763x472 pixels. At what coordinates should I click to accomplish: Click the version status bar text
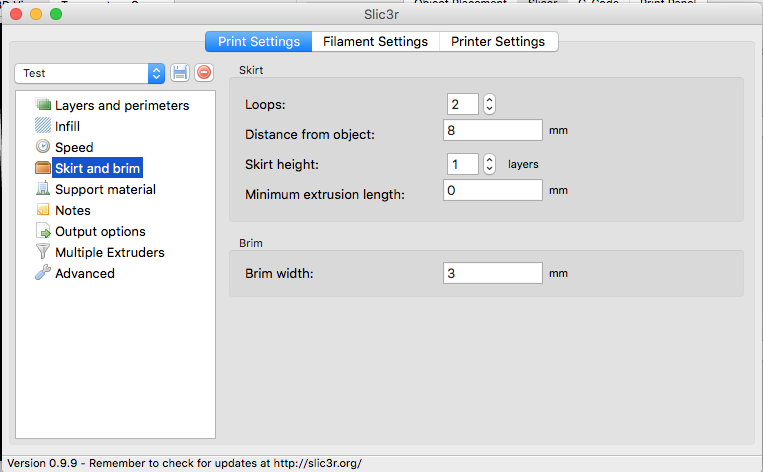click(184, 463)
